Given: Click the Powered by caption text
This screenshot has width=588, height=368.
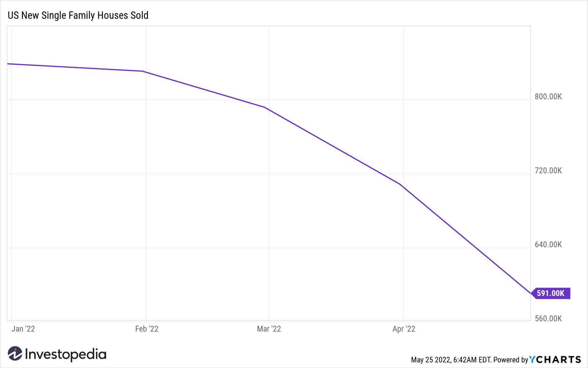Looking at the screenshot, I should [x=511, y=360].
